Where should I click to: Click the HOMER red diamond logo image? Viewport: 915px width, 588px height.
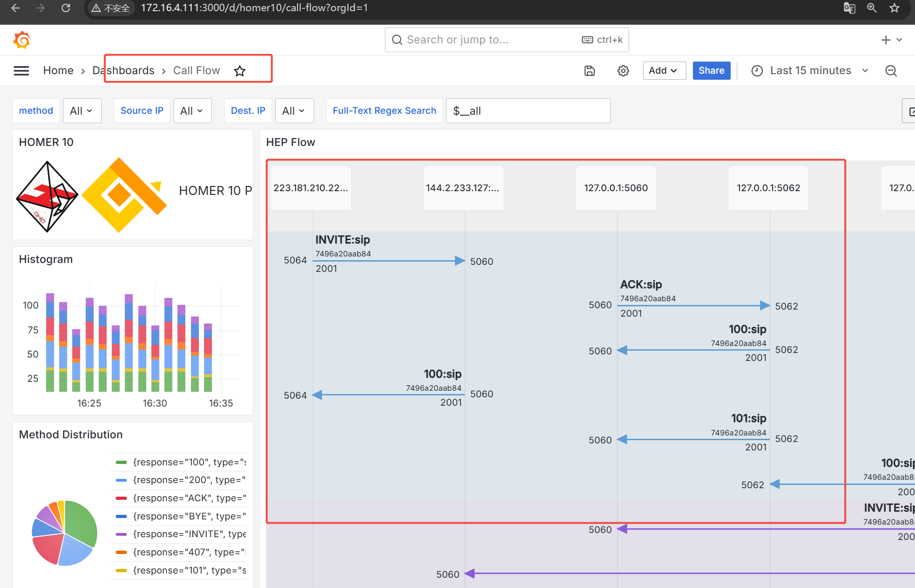47,196
